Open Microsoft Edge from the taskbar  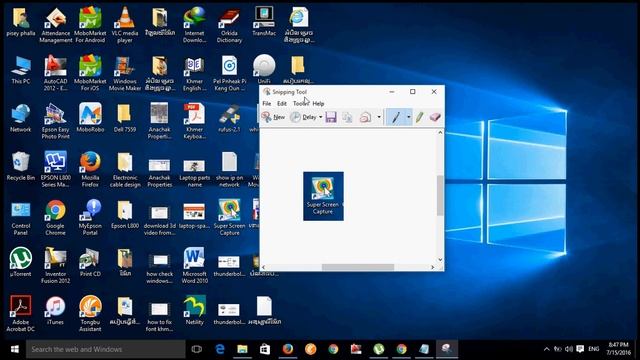point(220,349)
